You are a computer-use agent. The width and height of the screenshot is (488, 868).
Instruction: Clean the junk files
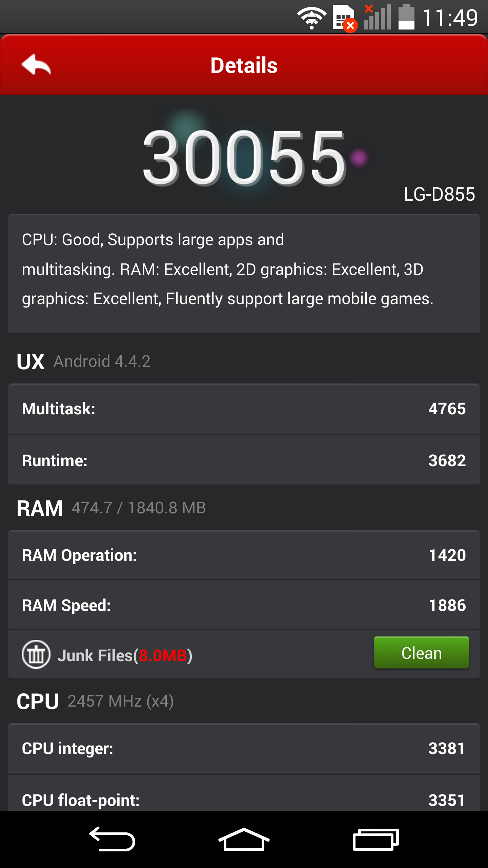coord(421,653)
